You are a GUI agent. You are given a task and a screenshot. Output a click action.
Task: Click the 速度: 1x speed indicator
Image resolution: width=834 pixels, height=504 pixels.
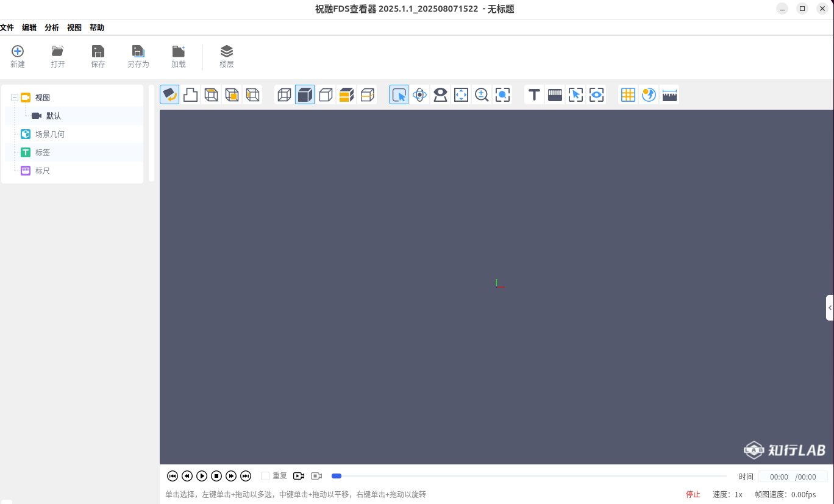pyautogui.click(x=727, y=494)
